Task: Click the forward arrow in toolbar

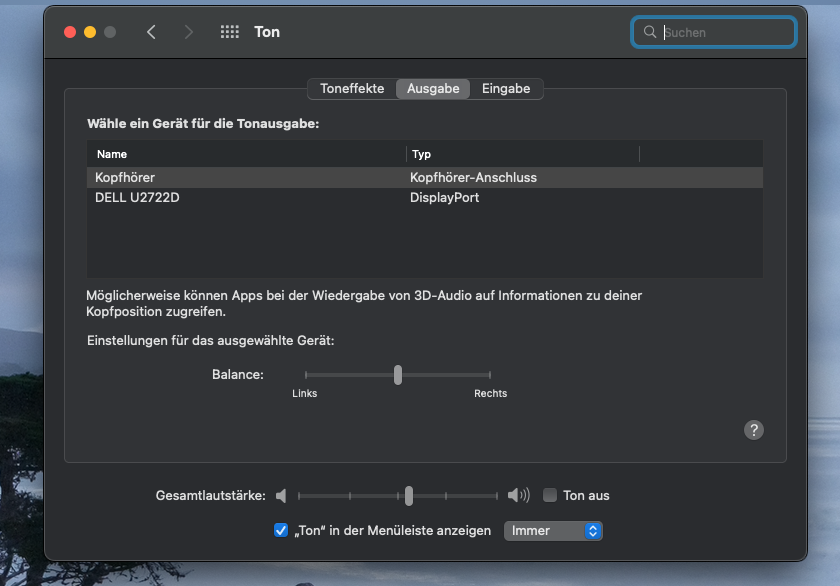Action: pos(189,32)
